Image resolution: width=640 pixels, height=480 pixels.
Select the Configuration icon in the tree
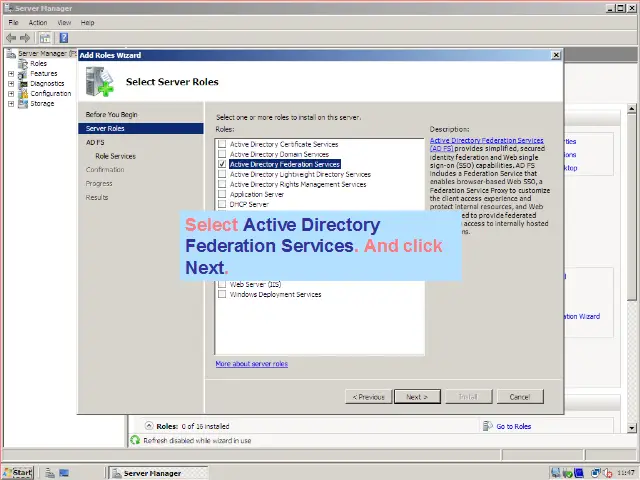coord(23,93)
